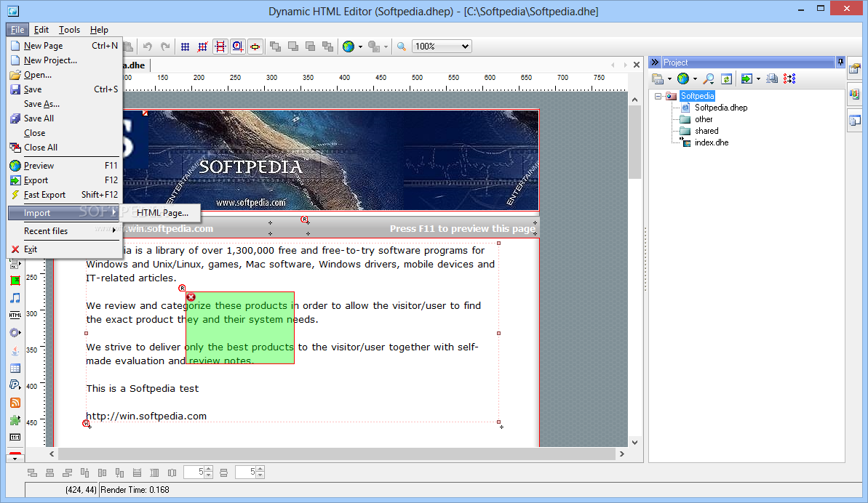Open the 100% zoom level combo box
This screenshot has height=503, width=868.
tap(442, 47)
